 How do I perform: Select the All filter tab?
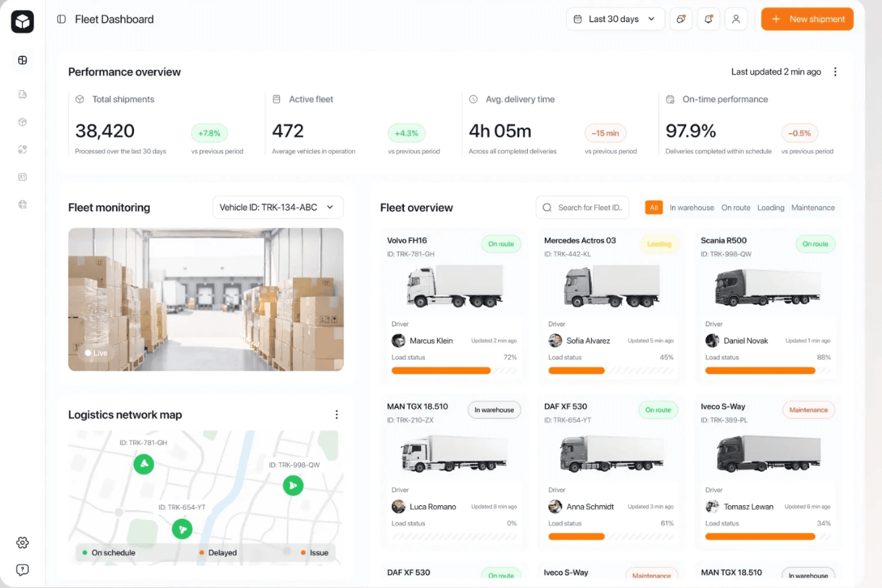coord(653,207)
